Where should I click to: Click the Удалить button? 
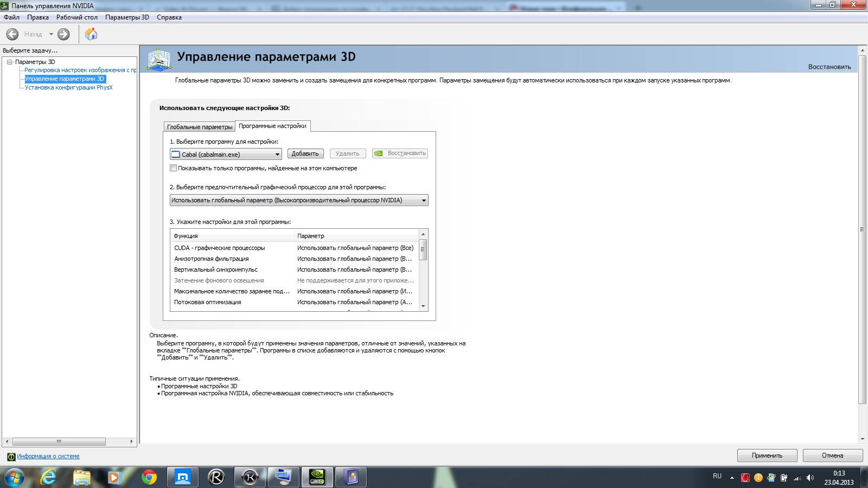tap(348, 153)
